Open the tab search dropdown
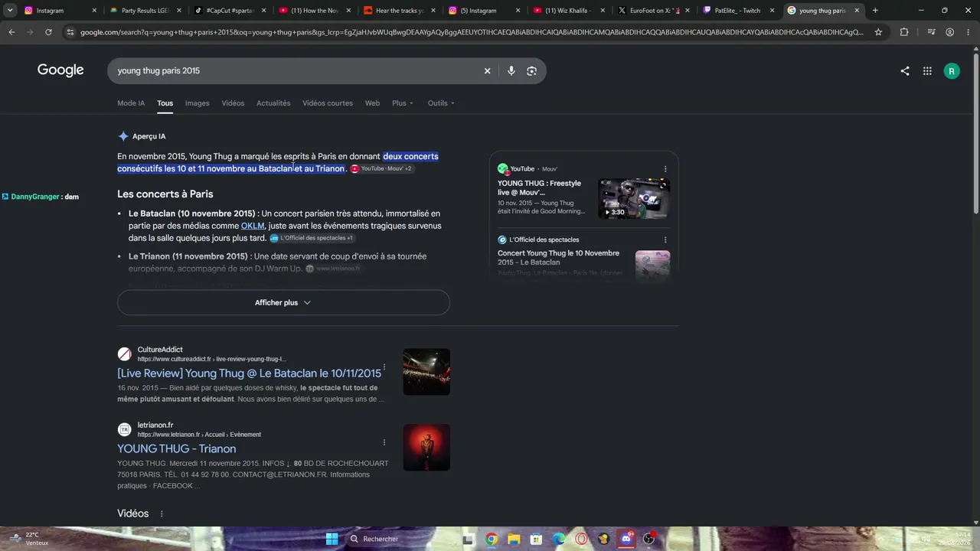 (10, 11)
